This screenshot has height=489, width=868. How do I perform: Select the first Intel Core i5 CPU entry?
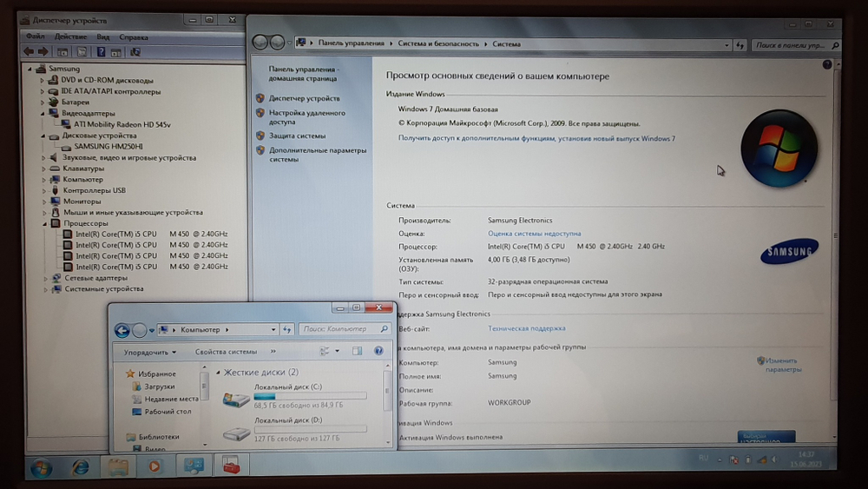151,234
